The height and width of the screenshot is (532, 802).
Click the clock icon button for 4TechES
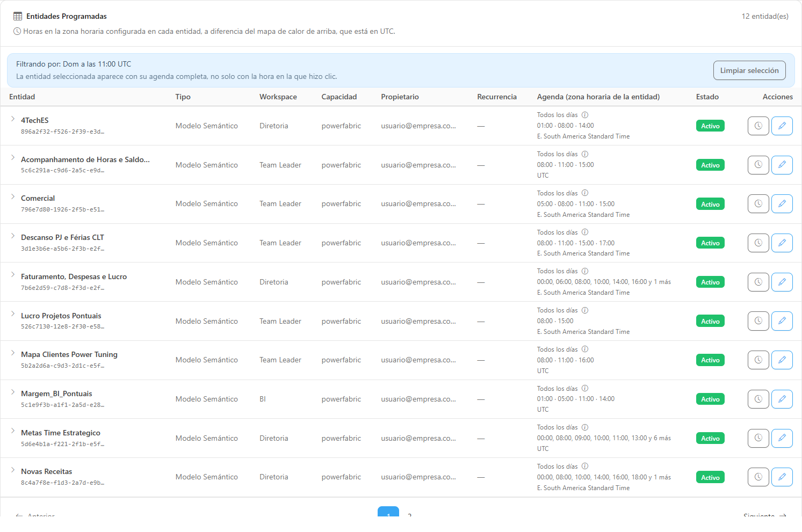pyautogui.click(x=758, y=126)
